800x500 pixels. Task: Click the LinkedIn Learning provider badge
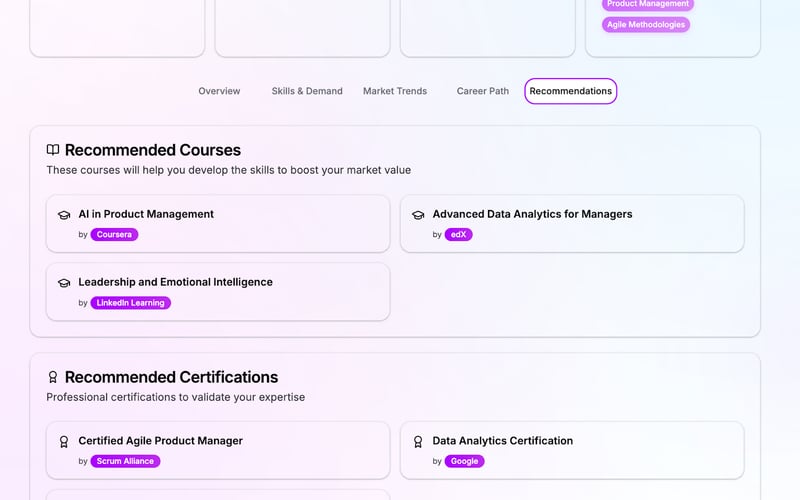pyautogui.click(x=131, y=303)
